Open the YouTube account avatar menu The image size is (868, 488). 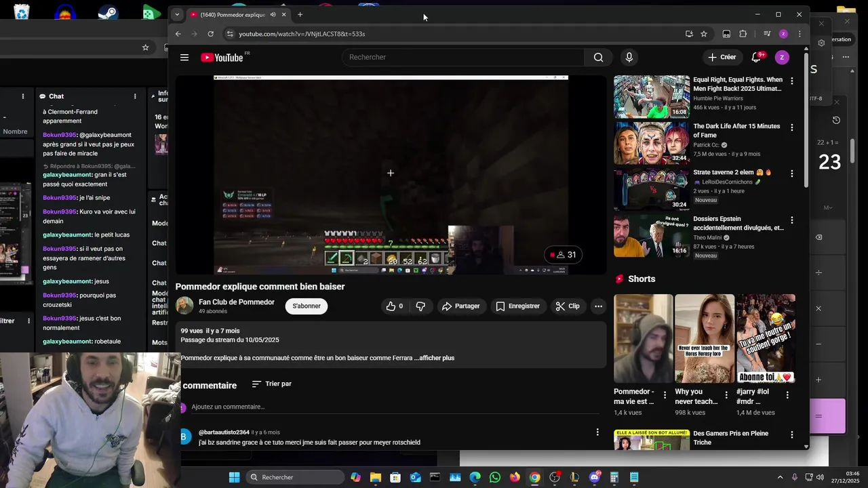pos(782,58)
